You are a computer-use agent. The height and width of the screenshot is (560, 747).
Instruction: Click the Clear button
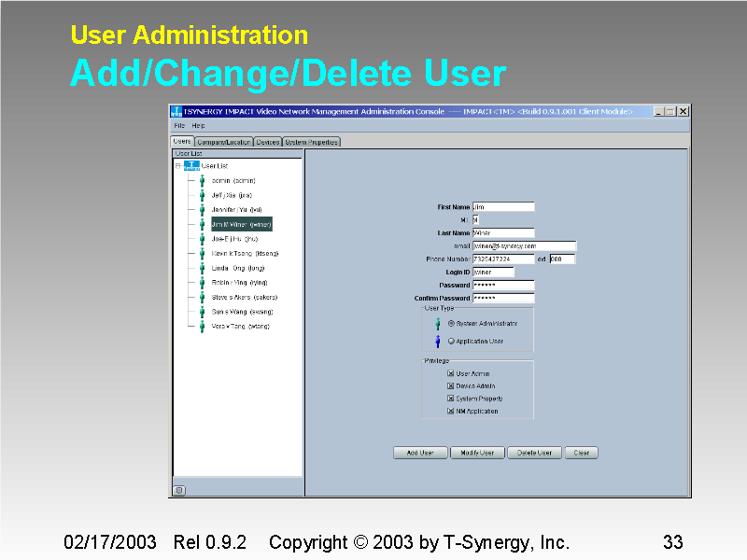pyautogui.click(x=581, y=452)
